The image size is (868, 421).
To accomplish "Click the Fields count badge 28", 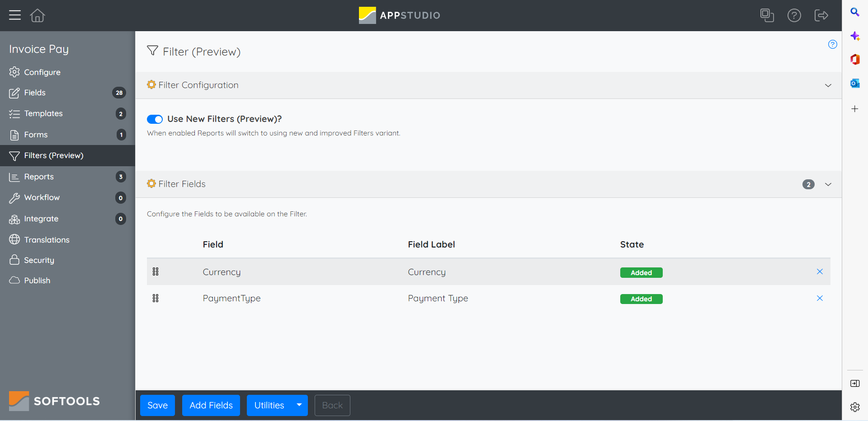I will point(119,93).
